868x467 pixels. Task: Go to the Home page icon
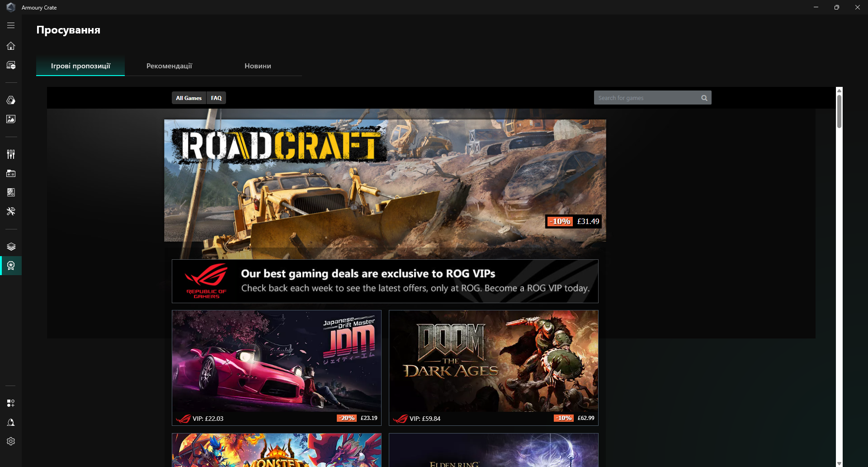click(x=11, y=46)
